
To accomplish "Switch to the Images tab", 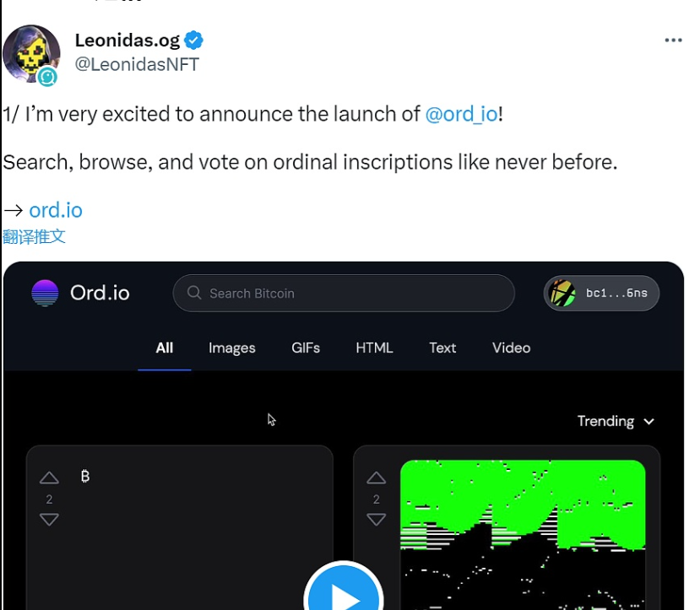I will [x=232, y=348].
